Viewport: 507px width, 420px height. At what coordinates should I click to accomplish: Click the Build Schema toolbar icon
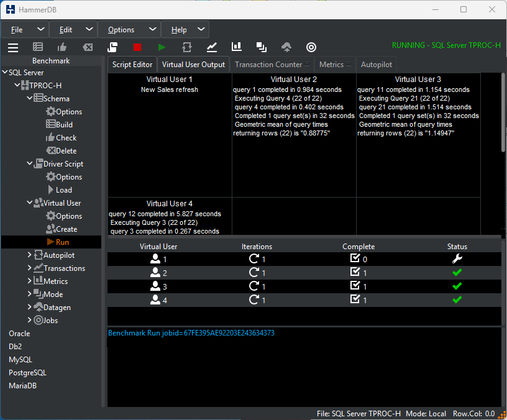tap(38, 47)
